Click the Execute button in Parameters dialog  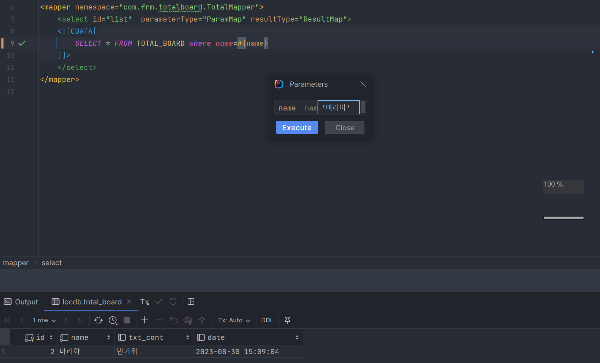pyautogui.click(x=297, y=127)
